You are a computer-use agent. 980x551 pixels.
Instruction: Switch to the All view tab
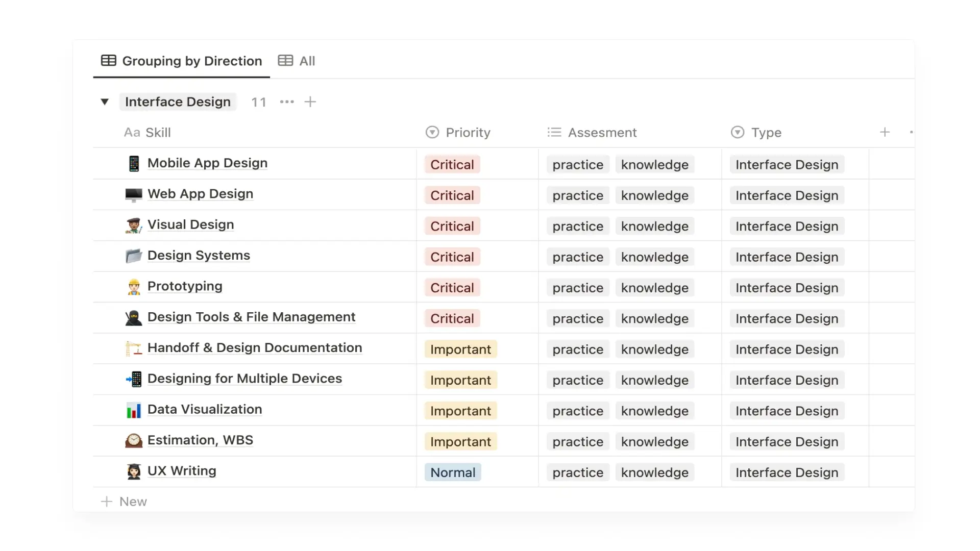point(297,61)
